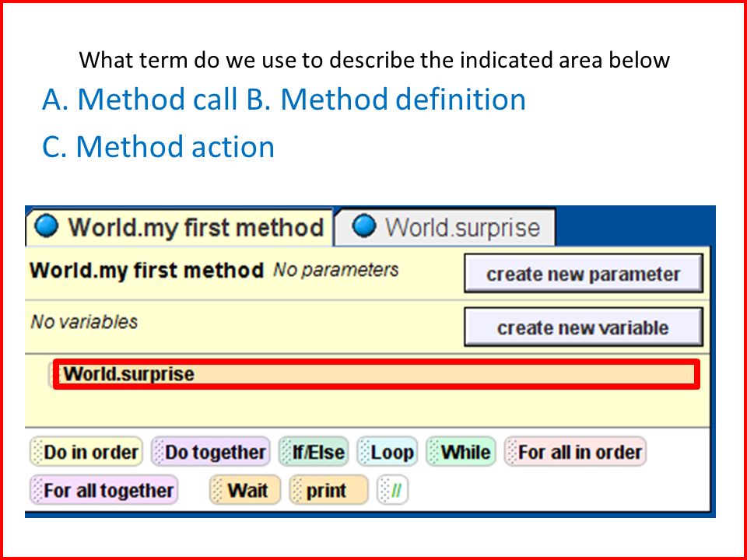Select the For all together tile
The image size is (747, 560).
(103, 490)
